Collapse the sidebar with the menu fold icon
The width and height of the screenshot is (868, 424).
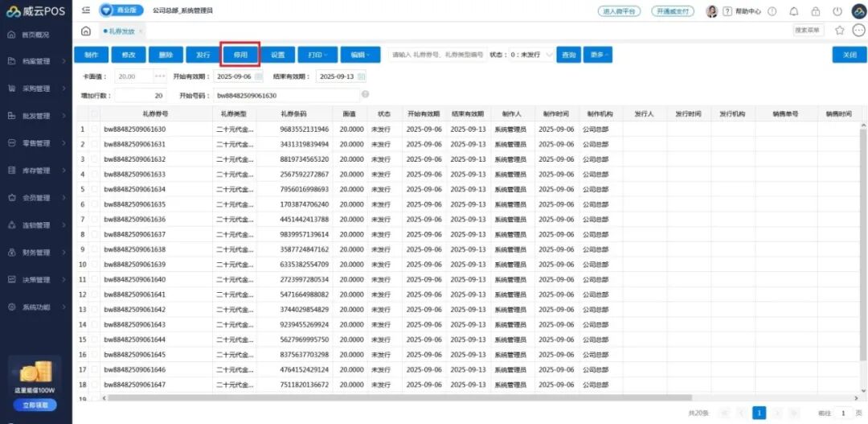point(86,10)
